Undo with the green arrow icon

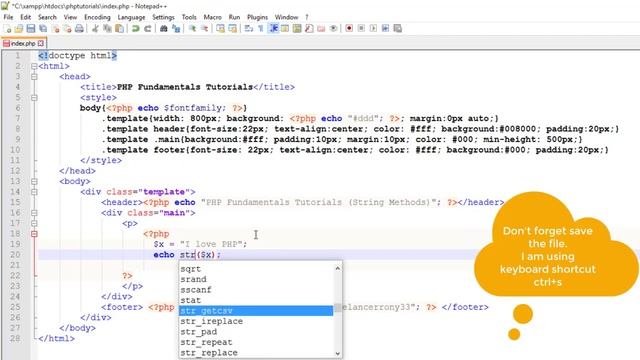click(136, 29)
